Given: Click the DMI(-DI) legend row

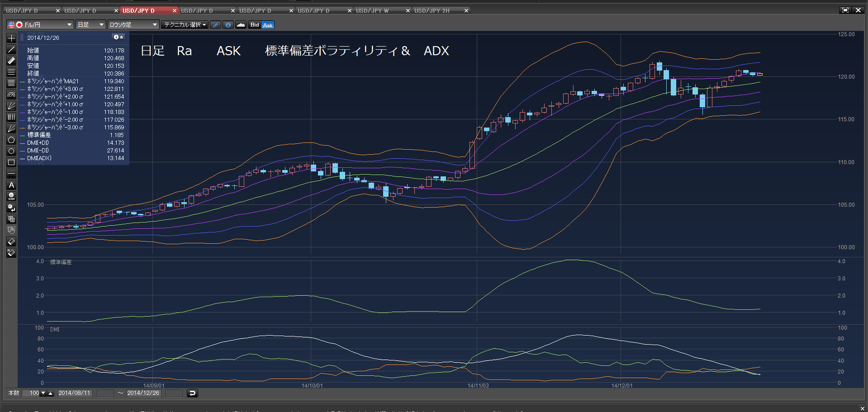Looking at the screenshot, I should coord(72,151).
